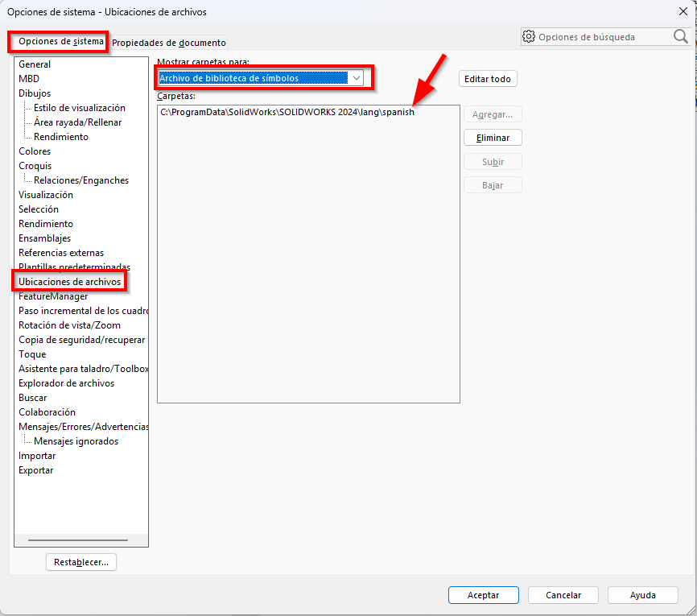
Task: Select Mensajes ignorados sub-item
Action: coord(76,441)
